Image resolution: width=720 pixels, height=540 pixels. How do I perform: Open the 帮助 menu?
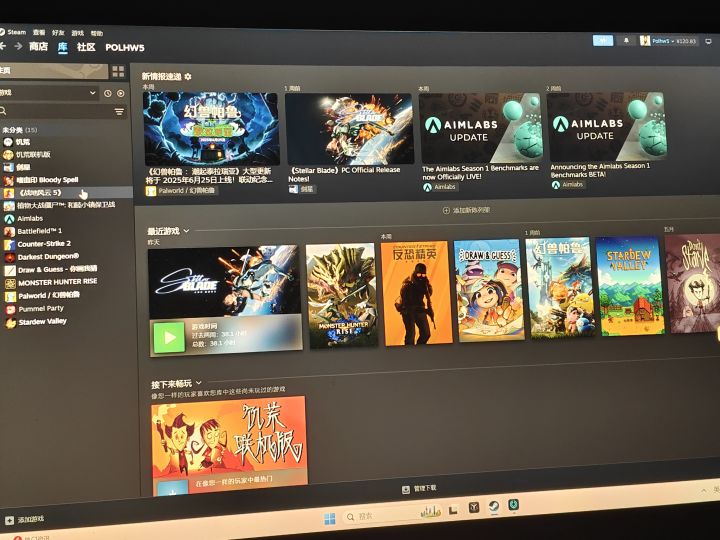pos(96,34)
